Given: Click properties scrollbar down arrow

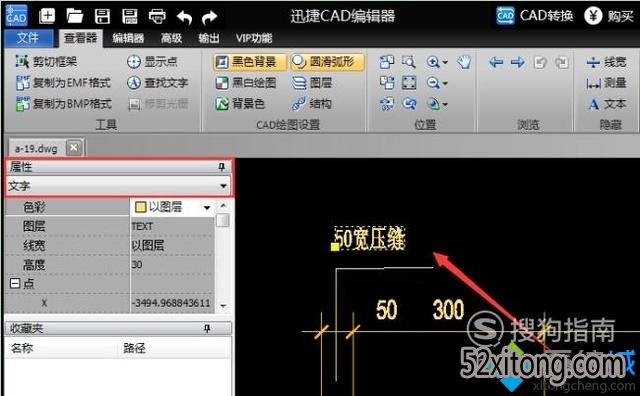Looking at the screenshot, I should (223, 305).
